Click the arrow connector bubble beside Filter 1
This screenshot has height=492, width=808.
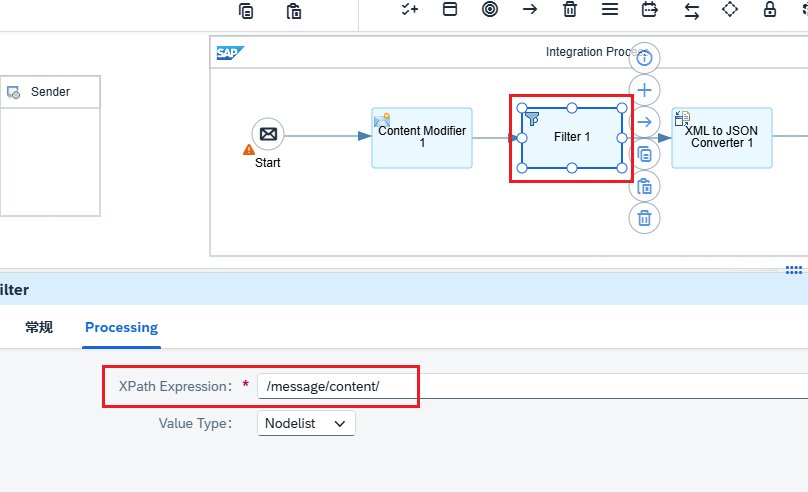tap(645, 122)
